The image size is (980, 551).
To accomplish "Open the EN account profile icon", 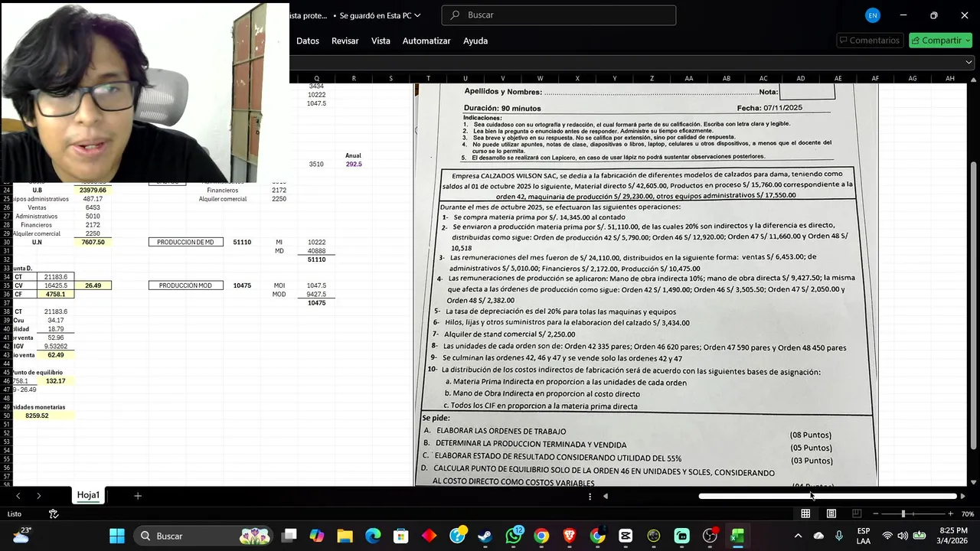I will (872, 15).
